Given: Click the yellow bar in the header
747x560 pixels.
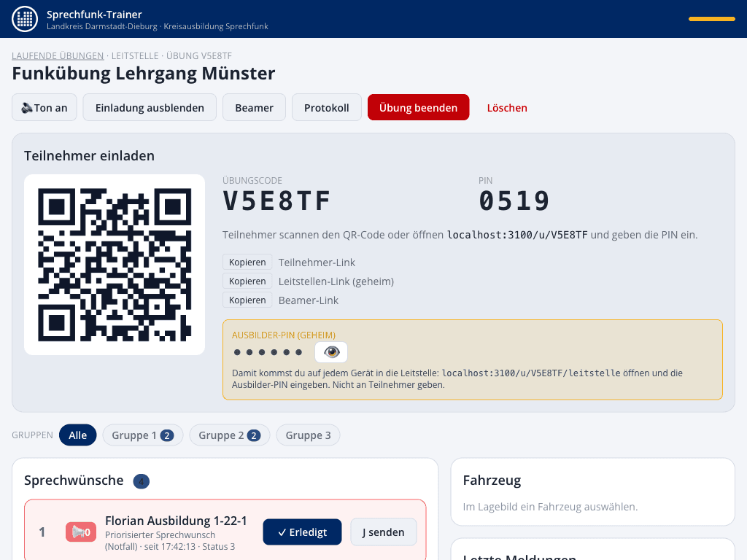Looking at the screenshot, I should tap(712, 19).
